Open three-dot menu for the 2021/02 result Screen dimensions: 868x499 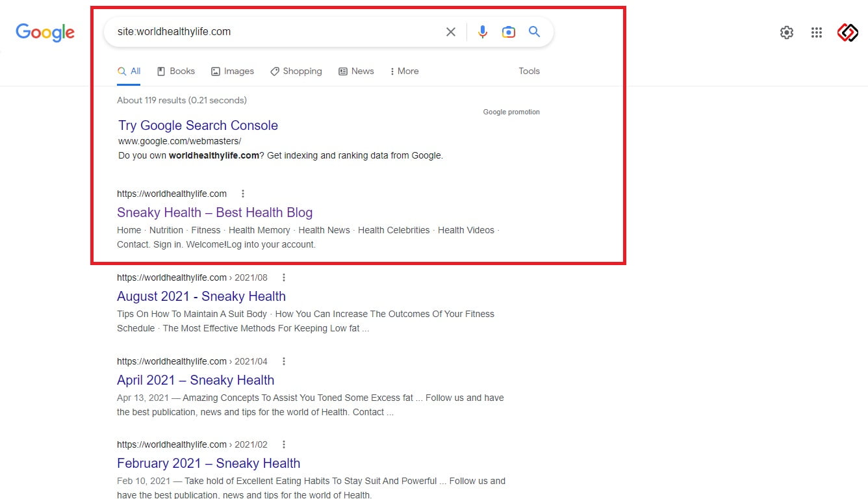pyautogui.click(x=284, y=444)
